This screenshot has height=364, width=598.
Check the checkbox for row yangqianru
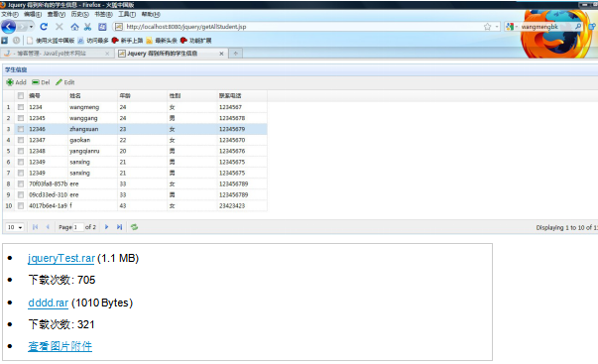[21, 151]
